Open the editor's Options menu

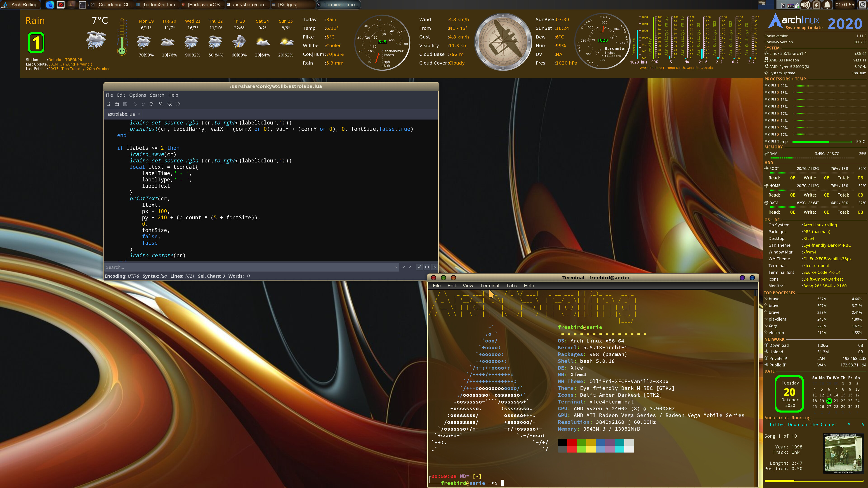coord(137,95)
